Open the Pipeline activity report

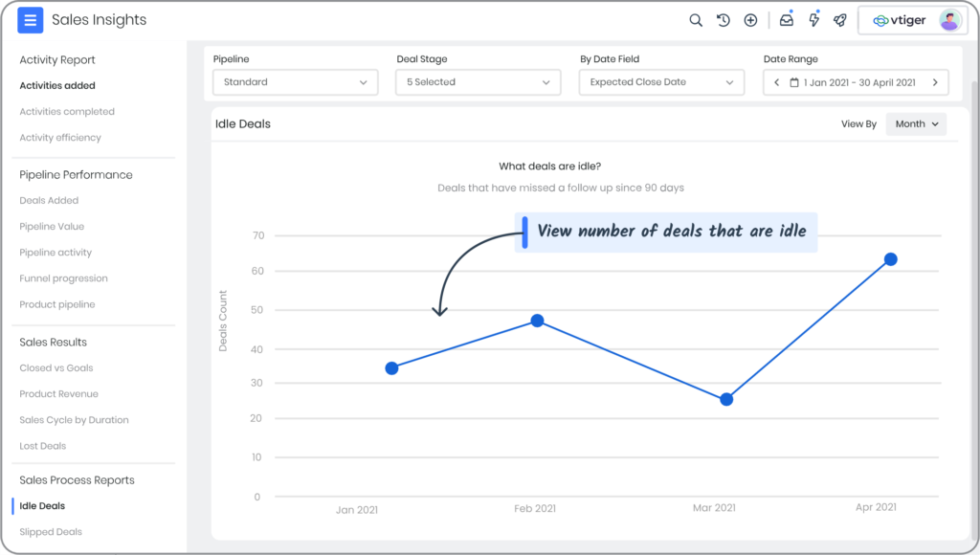pyautogui.click(x=56, y=253)
